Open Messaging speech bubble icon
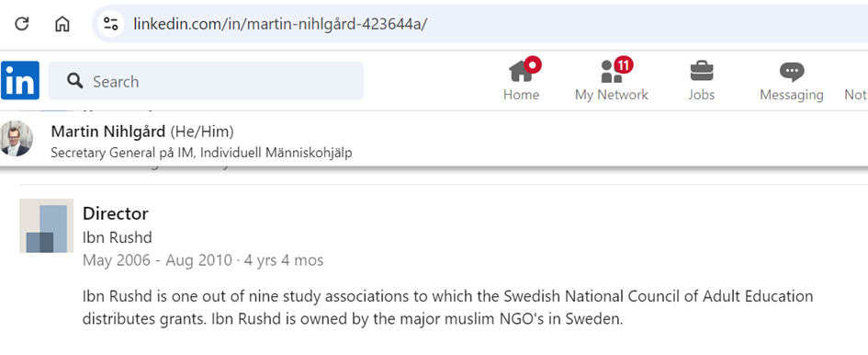Image resolution: width=868 pixels, height=355 pixels. coord(792,72)
